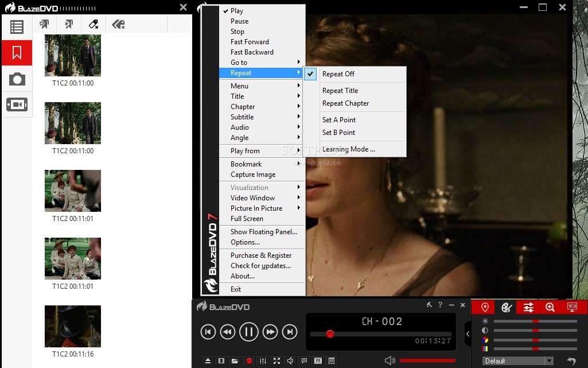The image size is (588, 368).
Task: Open the Default preset dropdown
Action: pyautogui.click(x=517, y=361)
